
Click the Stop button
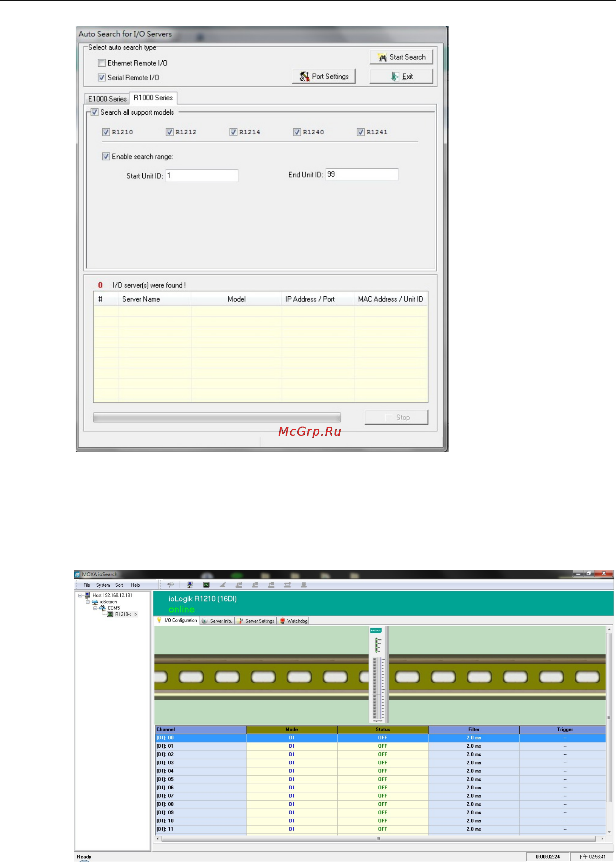396,417
